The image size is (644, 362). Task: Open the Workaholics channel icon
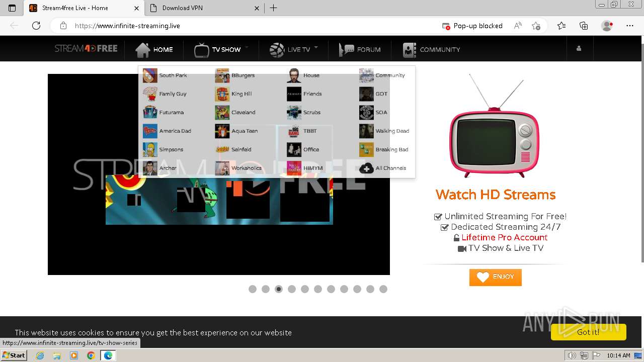[x=222, y=168]
